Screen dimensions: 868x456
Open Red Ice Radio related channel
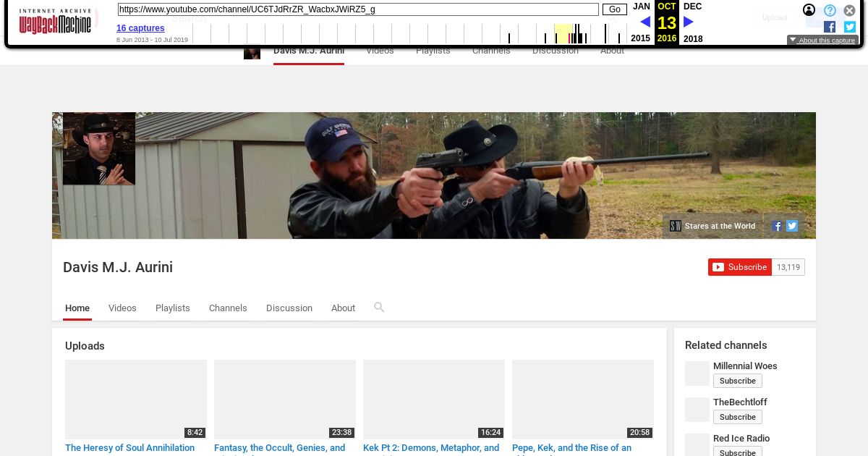click(x=741, y=439)
